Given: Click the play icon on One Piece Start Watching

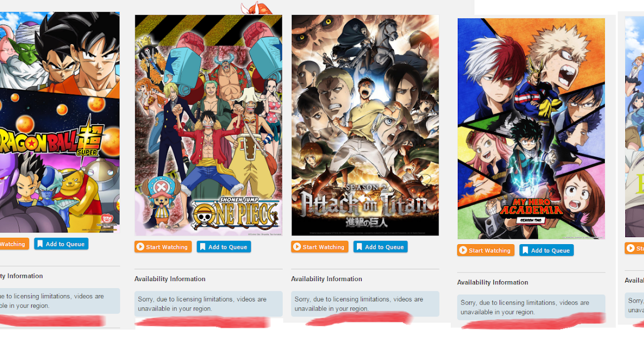Looking at the screenshot, I should tap(140, 247).
